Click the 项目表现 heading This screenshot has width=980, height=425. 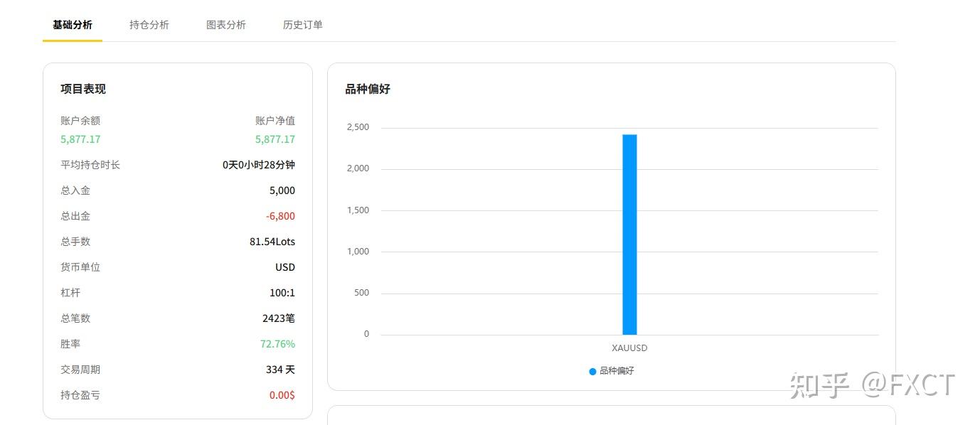click(83, 89)
